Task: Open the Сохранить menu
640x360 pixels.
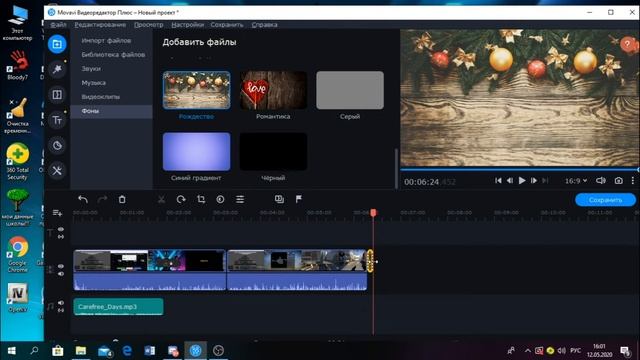Action: coord(227,24)
